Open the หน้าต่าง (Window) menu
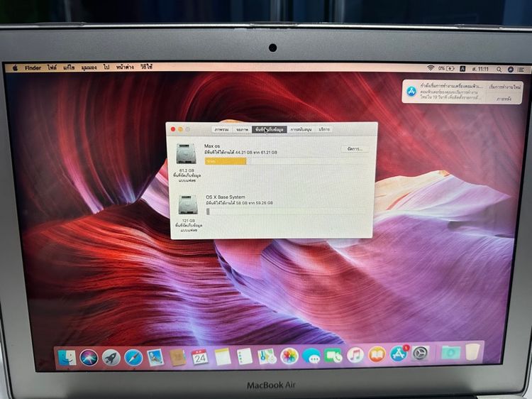This screenshot has height=399, width=532. [x=125, y=67]
